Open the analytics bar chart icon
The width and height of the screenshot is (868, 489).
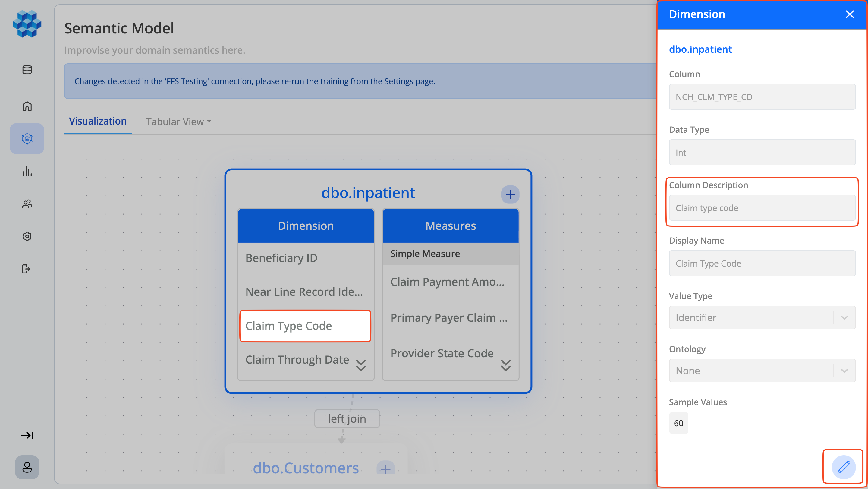(27, 172)
